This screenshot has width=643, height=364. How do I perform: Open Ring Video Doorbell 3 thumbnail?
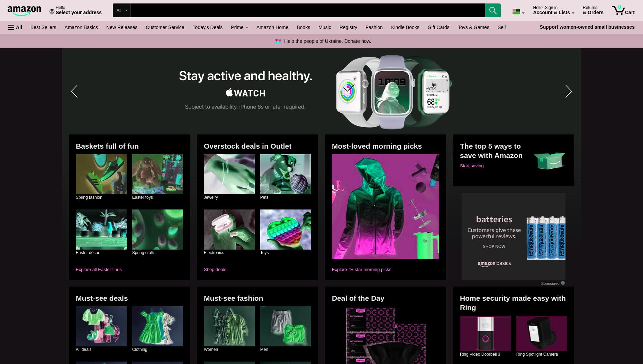[x=485, y=334]
